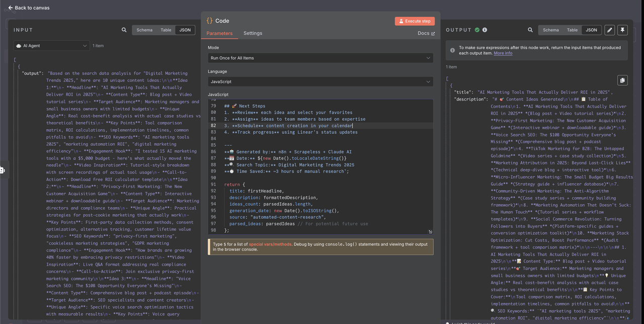Open the special vars/methods link
The width and height of the screenshot is (644, 324).
tap(270, 244)
